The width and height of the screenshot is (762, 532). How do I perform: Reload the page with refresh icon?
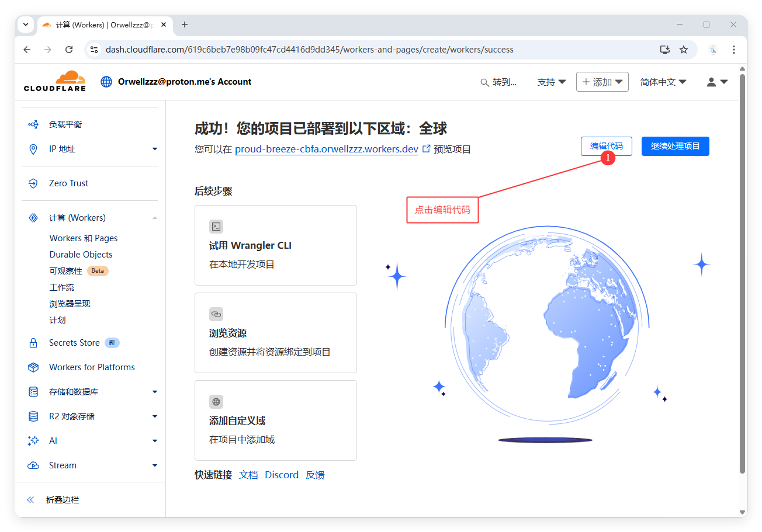69,50
